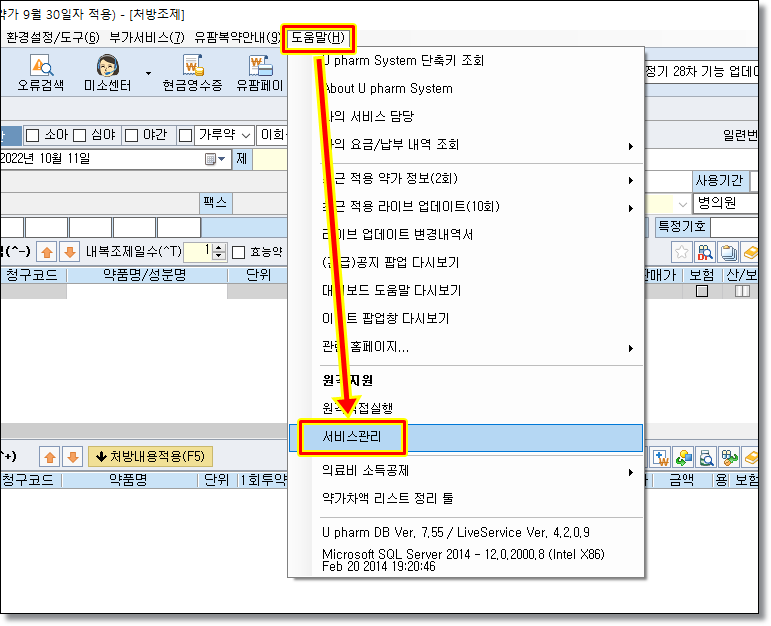Click the star favorites icon in prescription toolbar

681,253
